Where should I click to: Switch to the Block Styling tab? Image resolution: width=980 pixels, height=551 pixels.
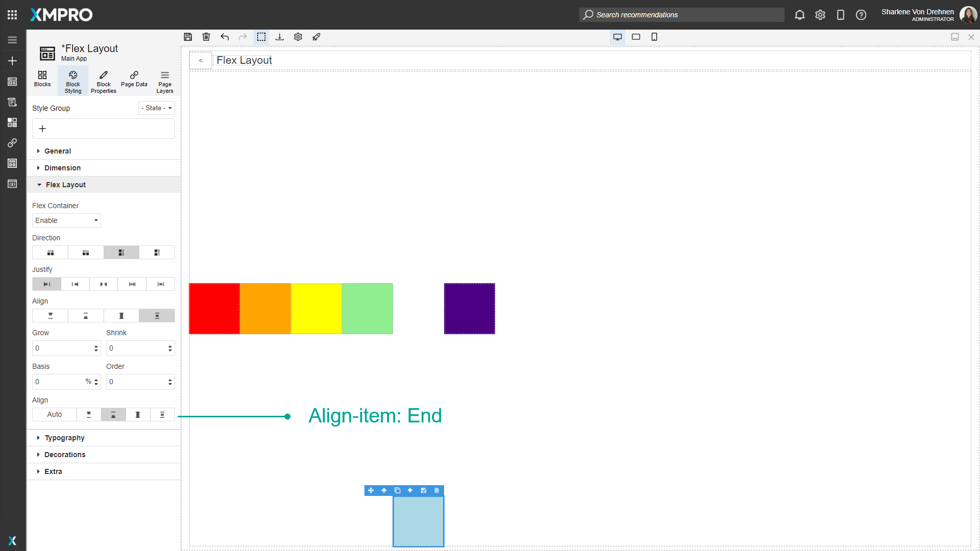click(x=72, y=81)
